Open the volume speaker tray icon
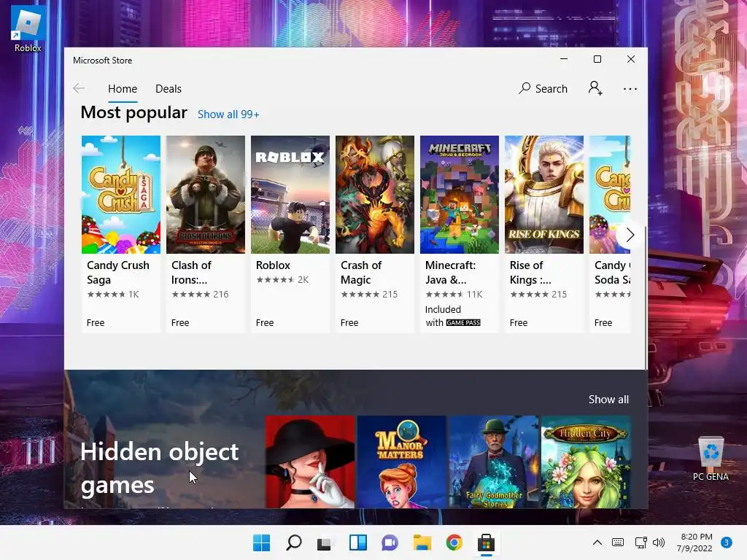 (659, 542)
